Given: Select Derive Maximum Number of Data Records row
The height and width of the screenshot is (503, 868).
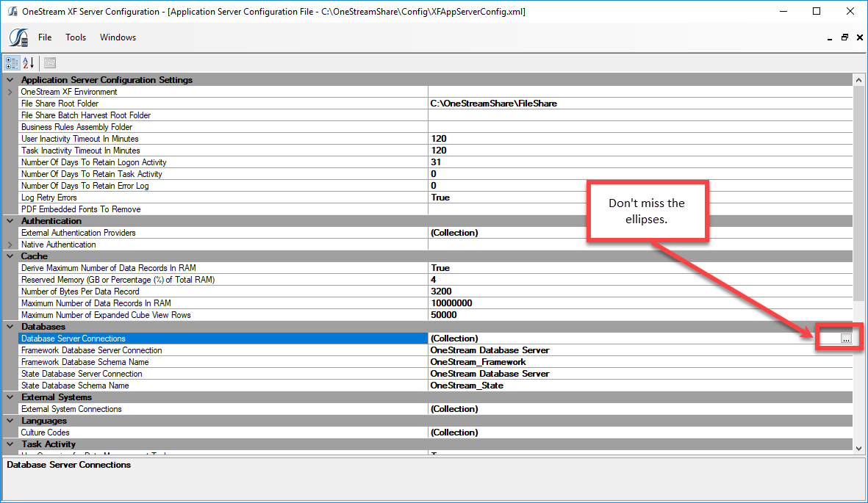Looking at the screenshot, I should [436, 268].
